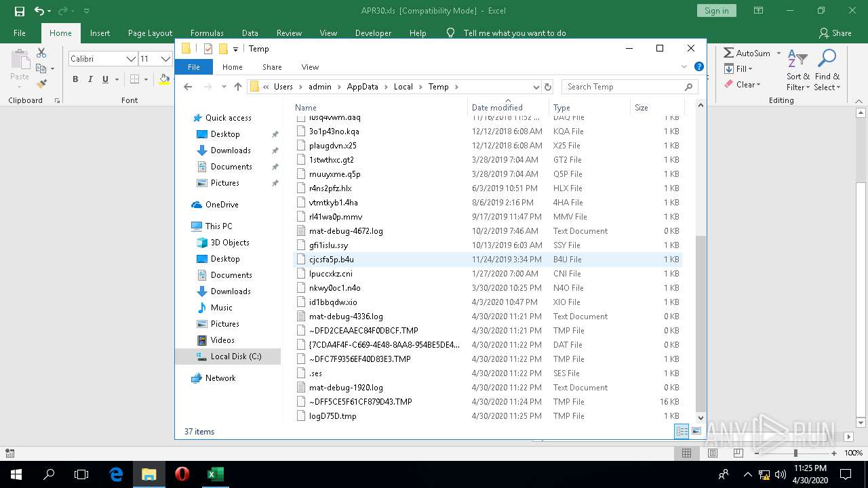The width and height of the screenshot is (868, 488).
Task: Open Excel's File menu
Action: point(20,33)
